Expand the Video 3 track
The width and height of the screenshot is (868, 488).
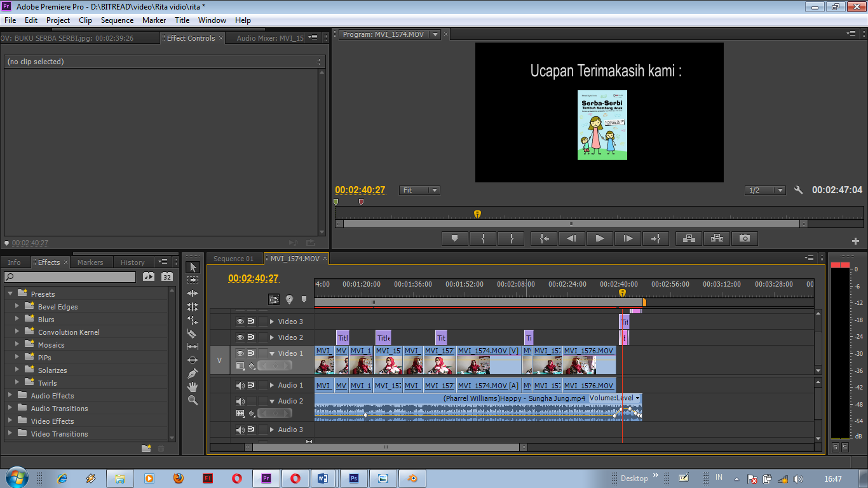point(272,322)
